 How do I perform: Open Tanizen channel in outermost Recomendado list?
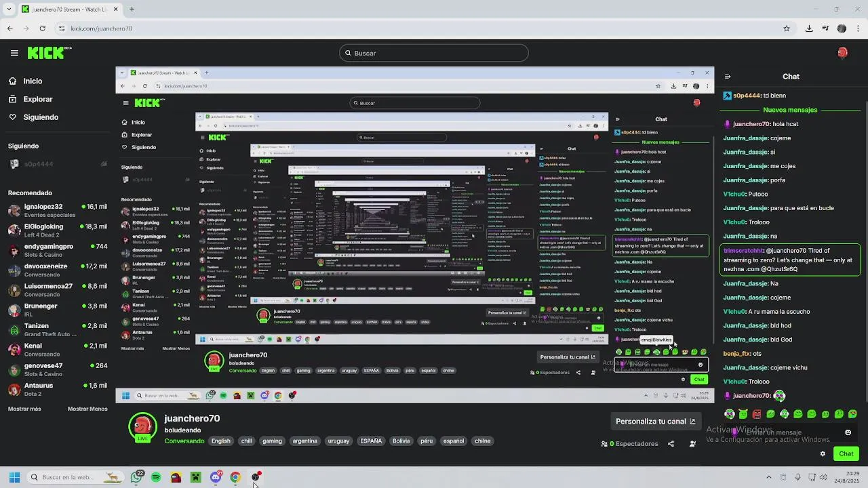pos(58,329)
